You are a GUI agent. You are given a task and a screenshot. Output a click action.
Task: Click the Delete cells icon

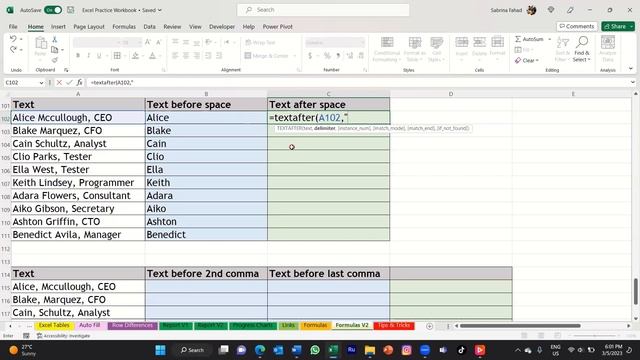click(x=479, y=42)
